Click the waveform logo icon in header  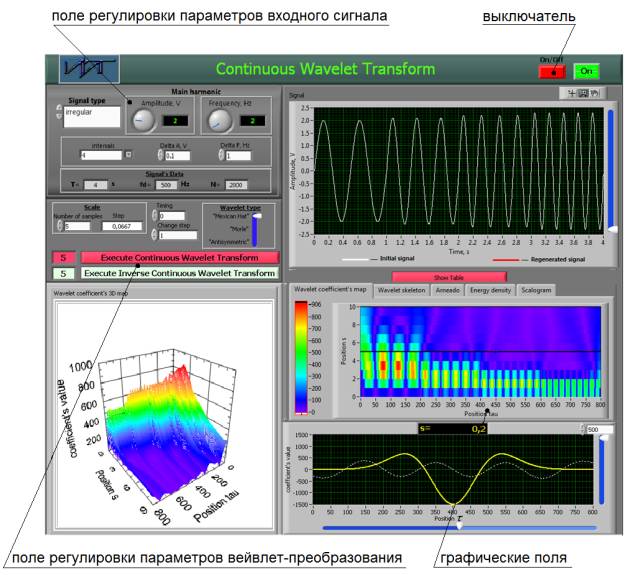point(90,70)
